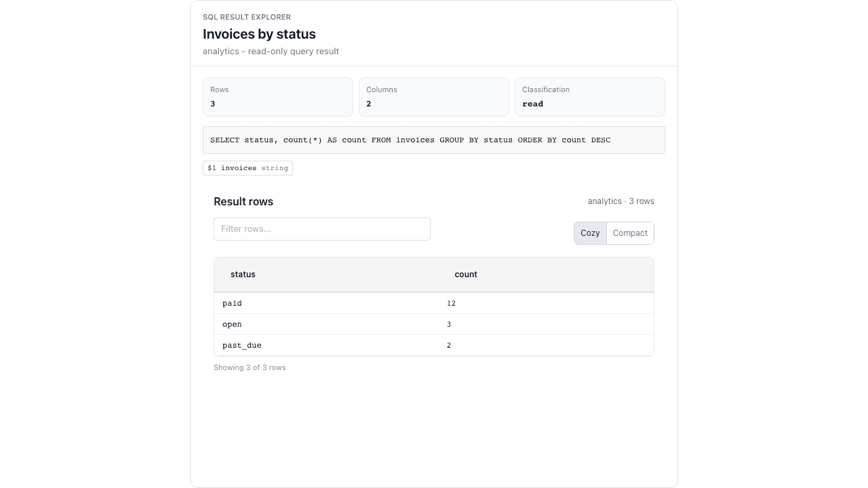The image size is (868, 488).
Task: Switch row density to Compact
Action: coord(630,233)
